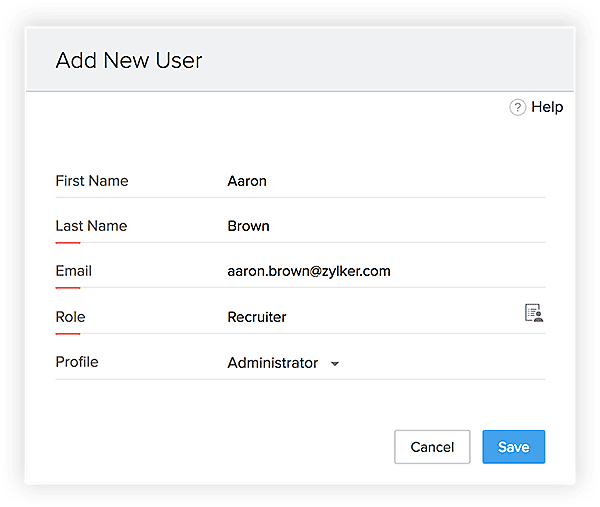Viewport: 600px width, 507px height.
Task: Cancel adding the new user
Action: coord(432,447)
